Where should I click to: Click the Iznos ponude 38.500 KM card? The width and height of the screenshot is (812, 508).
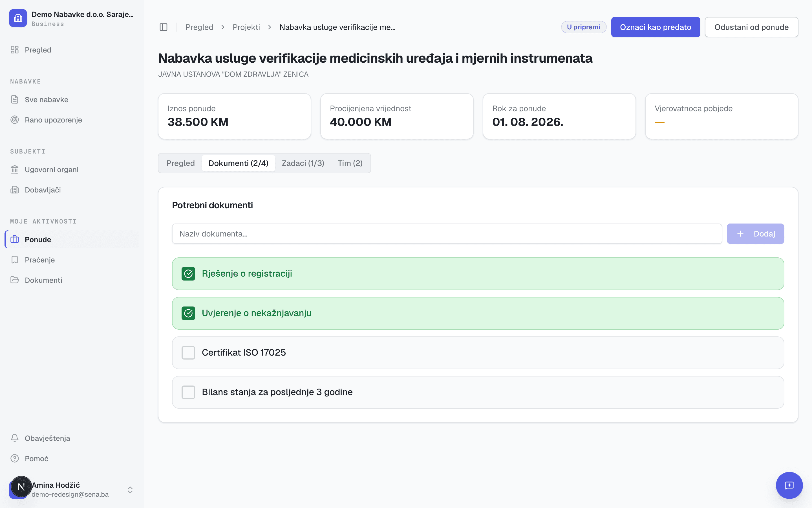[235, 116]
